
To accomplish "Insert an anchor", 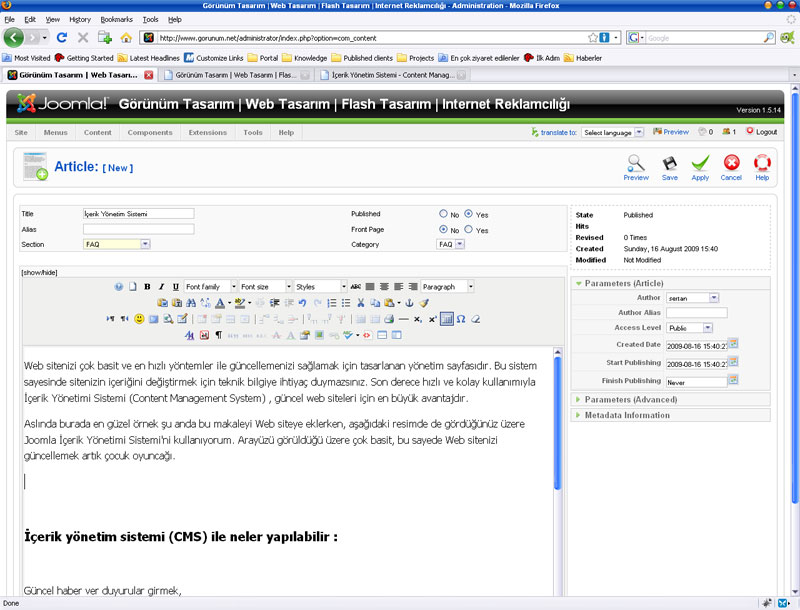I will tap(409, 303).
